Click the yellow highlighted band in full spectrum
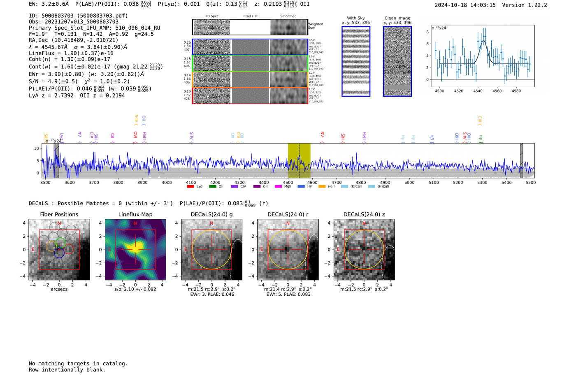576x392 pixels. pyautogui.click(x=299, y=160)
